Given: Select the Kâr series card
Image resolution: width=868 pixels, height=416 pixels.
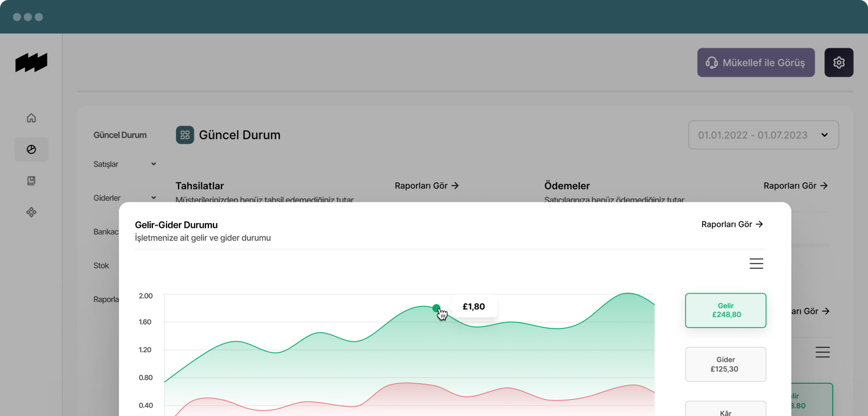Looking at the screenshot, I should tap(726, 409).
